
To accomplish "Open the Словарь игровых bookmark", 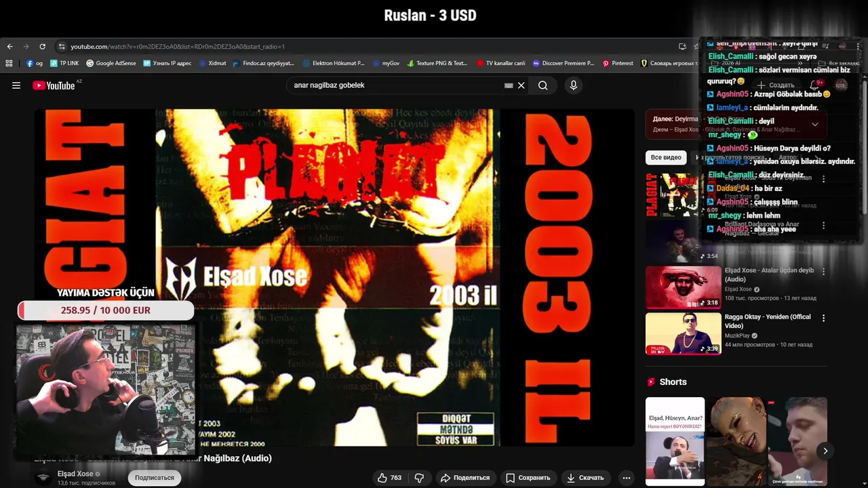I will 669,63.
